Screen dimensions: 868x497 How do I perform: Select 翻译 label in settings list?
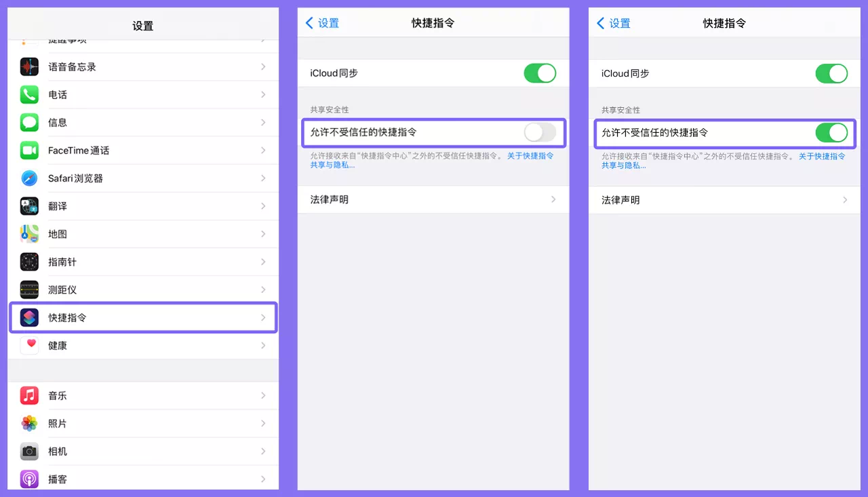(58, 206)
